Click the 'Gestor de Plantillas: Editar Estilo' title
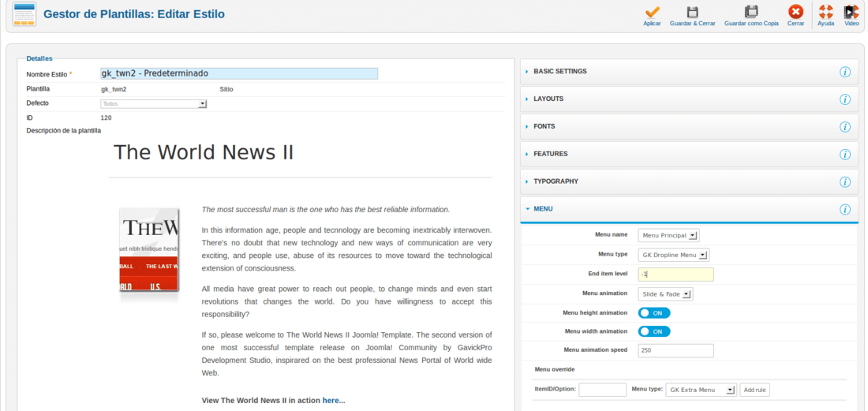 click(134, 14)
